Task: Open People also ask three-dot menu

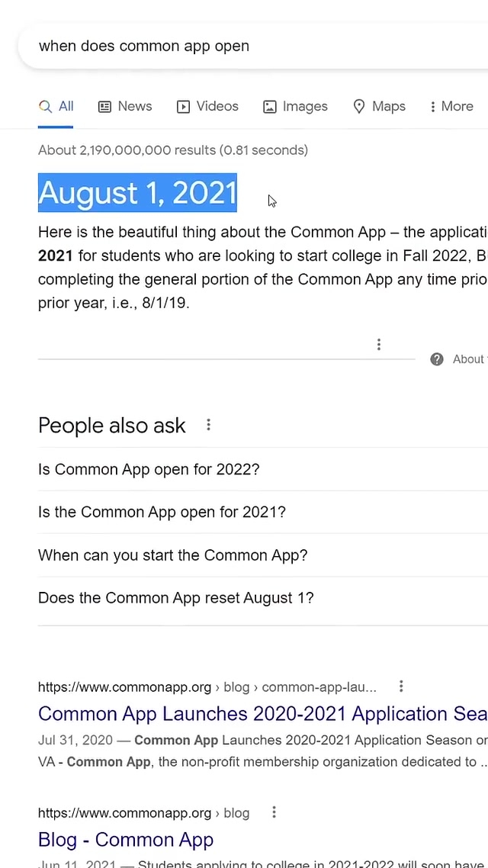Action: click(208, 425)
